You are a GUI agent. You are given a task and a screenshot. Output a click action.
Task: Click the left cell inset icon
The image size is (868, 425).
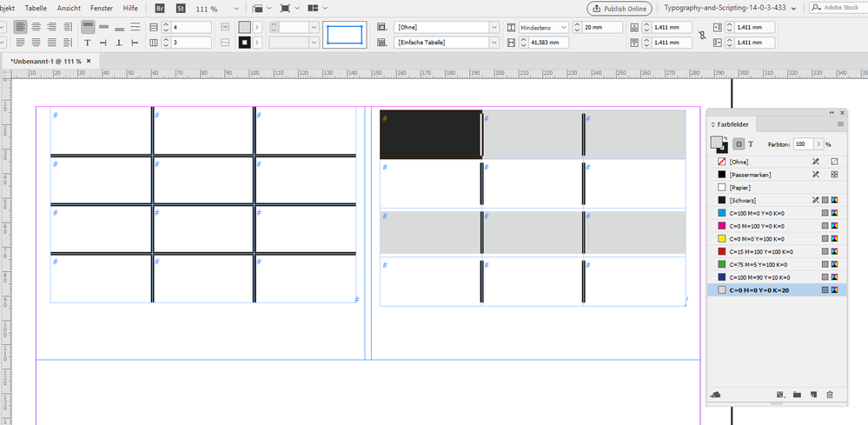(718, 27)
